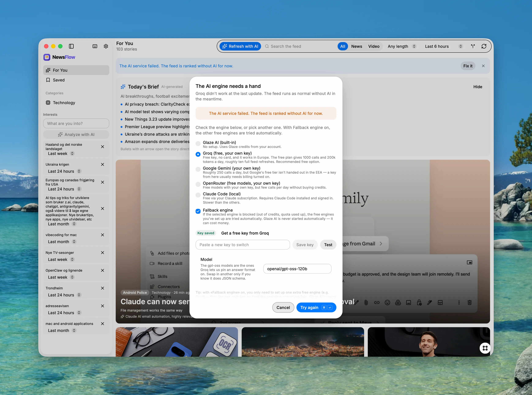Screen dimensions: 532x395
Task: Remove the adresseavisen interest
Action: (x=103, y=306)
